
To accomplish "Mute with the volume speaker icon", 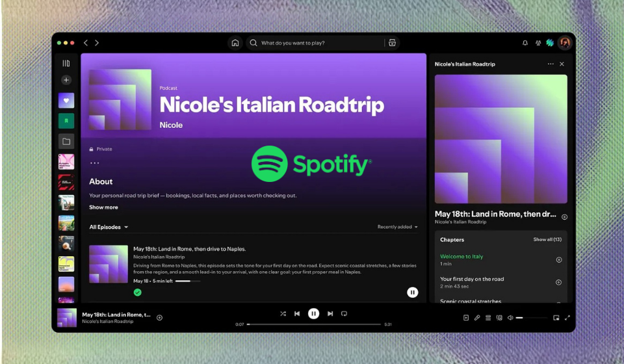I will [x=510, y=317].
